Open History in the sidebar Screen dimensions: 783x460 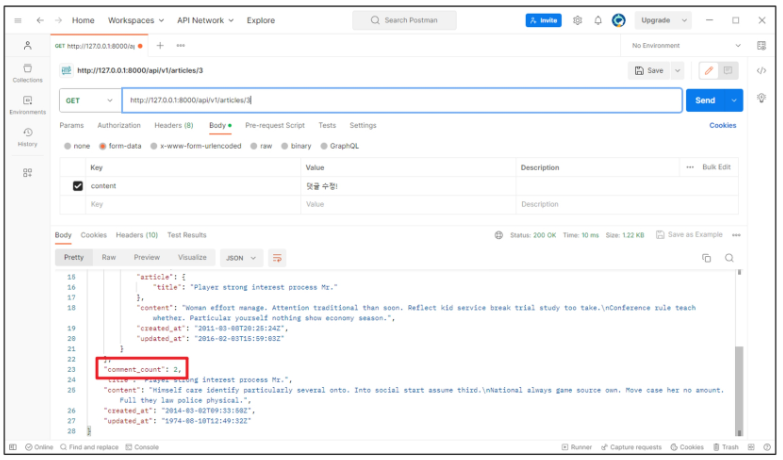pos(27,137)
